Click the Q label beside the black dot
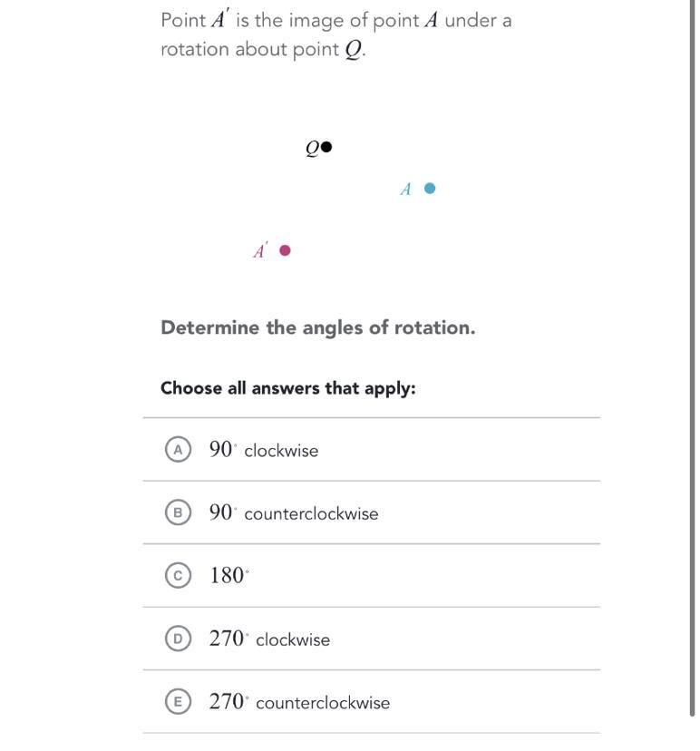This screenshot has height=751, width=700. point(312,149)
